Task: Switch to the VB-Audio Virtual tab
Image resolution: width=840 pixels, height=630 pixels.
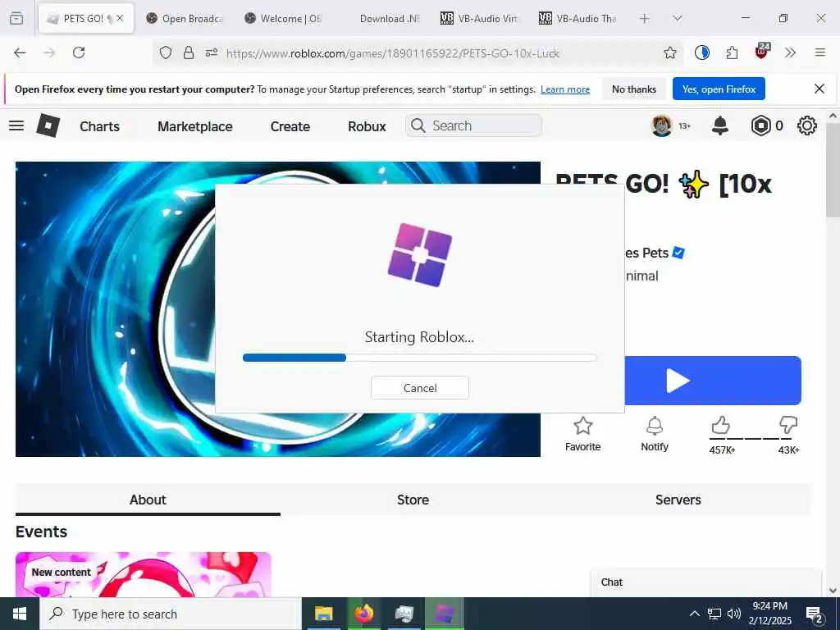Action: [481, 18]
